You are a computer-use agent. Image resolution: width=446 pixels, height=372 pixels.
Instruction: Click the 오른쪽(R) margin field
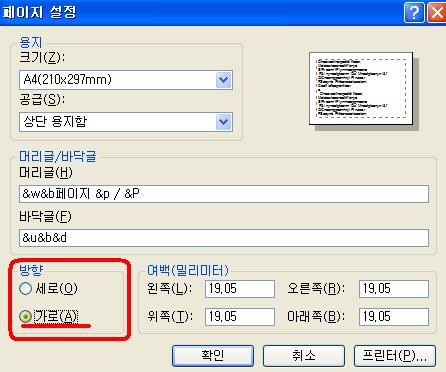(394, 289)
